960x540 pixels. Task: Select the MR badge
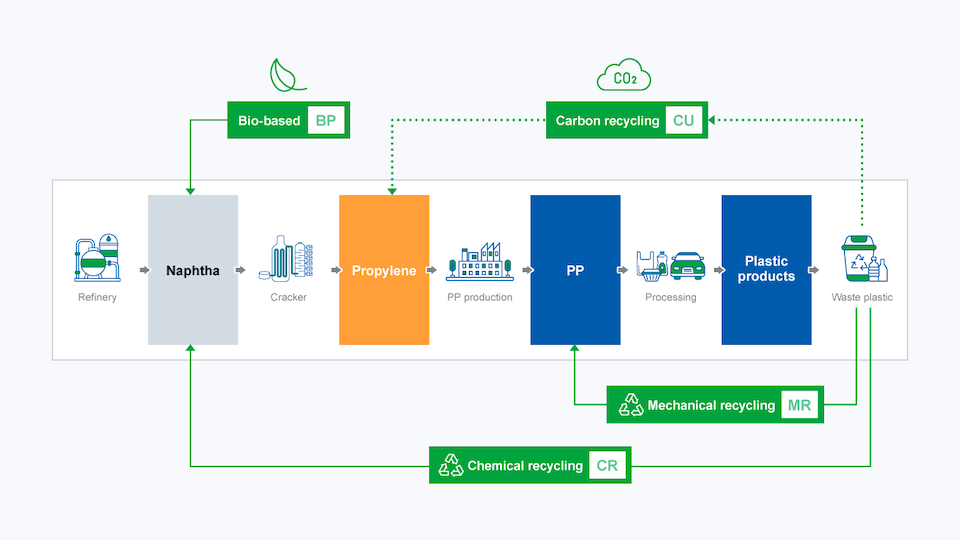tap(799, 405)
